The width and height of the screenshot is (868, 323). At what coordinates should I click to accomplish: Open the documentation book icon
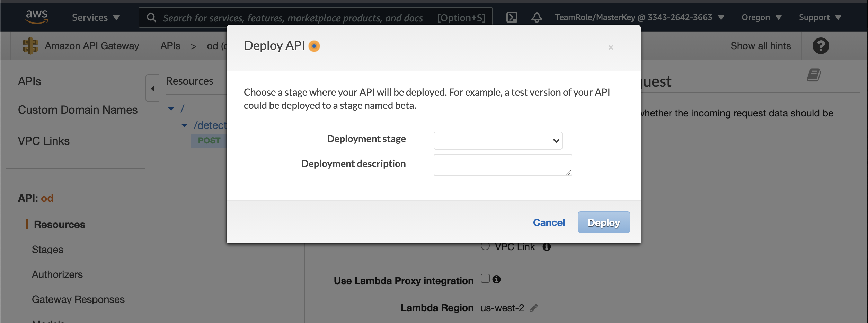point(814,75)
